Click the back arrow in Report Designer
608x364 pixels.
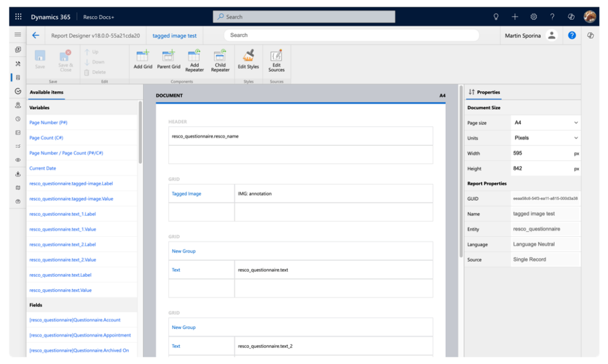coord(36,36)
